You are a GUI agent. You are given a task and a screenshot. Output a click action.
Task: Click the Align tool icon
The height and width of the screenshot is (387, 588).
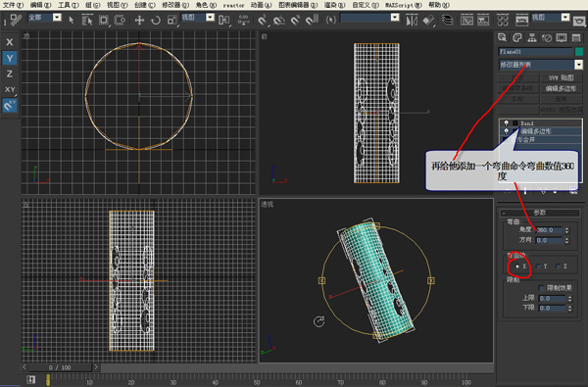click(428, 20)
